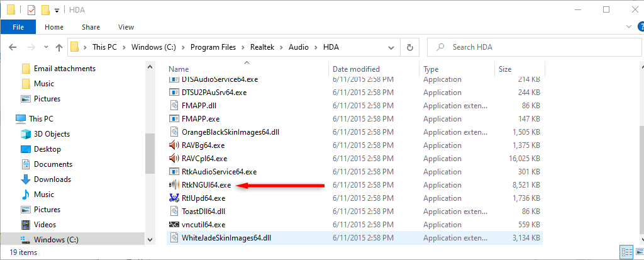
Task: Select the DTSAudioService64.exe file name
Action: (219, 79)
